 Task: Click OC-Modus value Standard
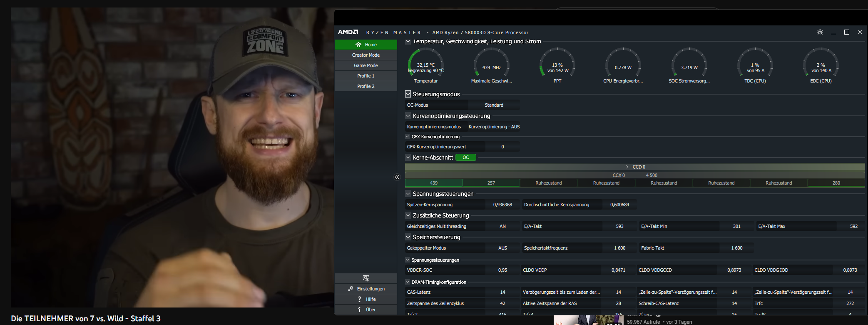pyautogui.click(x=494, y=105)
